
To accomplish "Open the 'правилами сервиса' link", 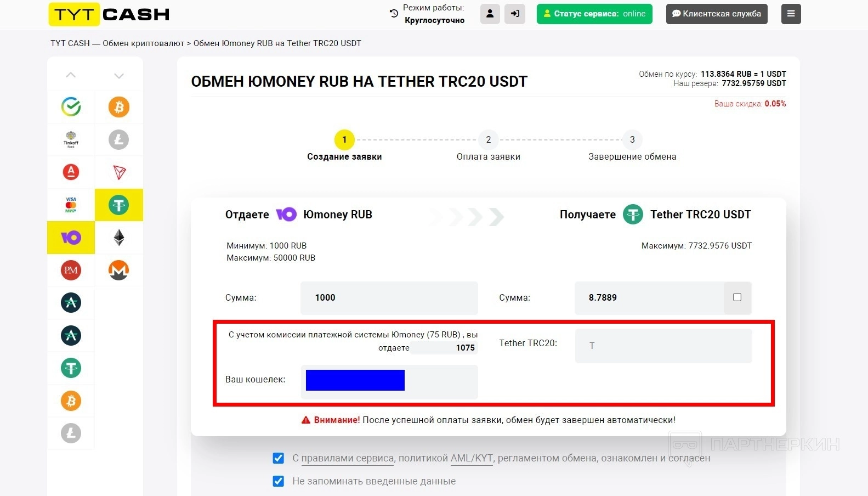I will (348, 458).
